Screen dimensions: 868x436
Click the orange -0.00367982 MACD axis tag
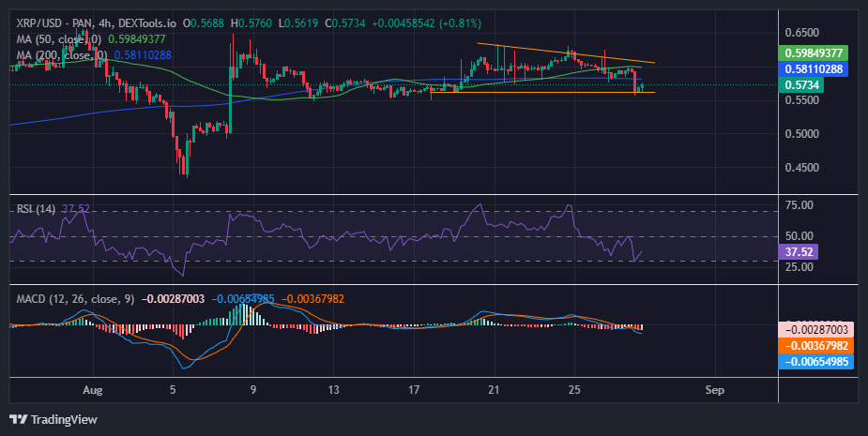[816, 346]
